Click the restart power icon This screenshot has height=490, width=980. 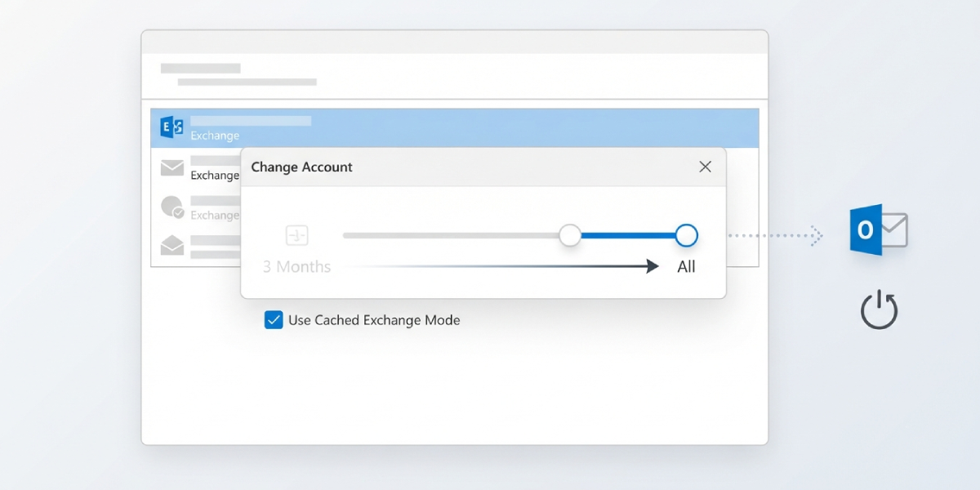(880, 310)
